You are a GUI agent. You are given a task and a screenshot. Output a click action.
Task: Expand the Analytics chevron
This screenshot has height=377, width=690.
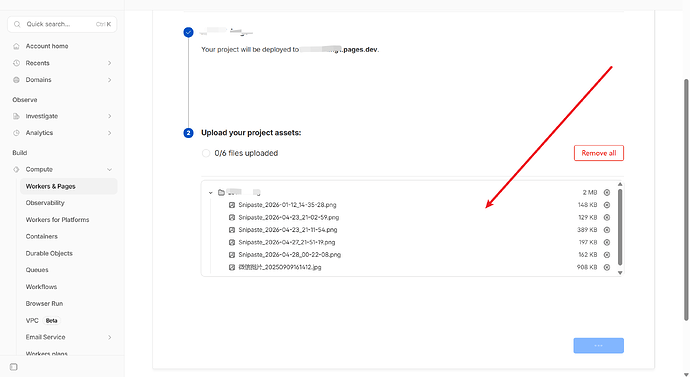110,133
